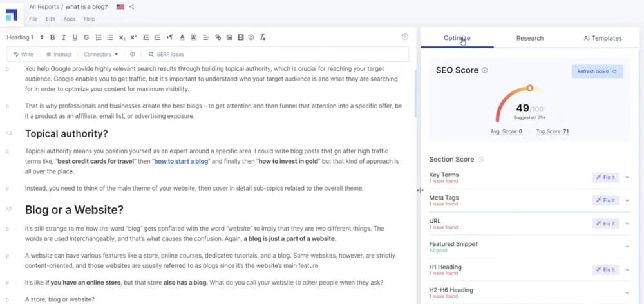
Task: Open the emoji picker
Action: click(x=252, y=37)
